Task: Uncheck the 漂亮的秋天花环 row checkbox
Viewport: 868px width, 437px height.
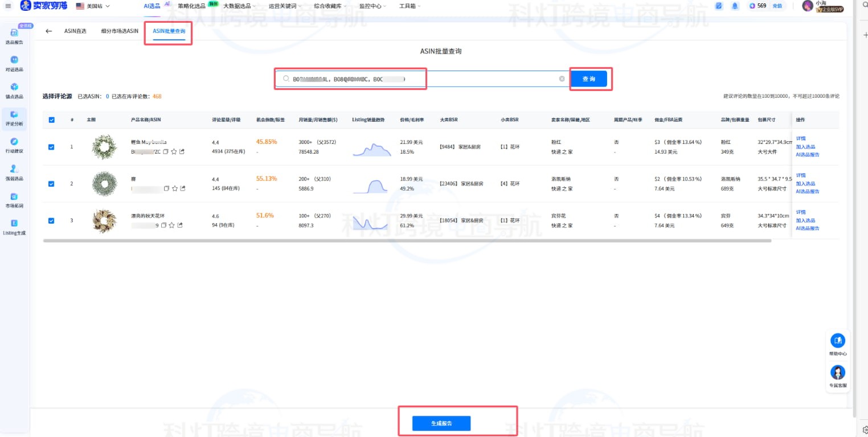Action: click(51, 220)
